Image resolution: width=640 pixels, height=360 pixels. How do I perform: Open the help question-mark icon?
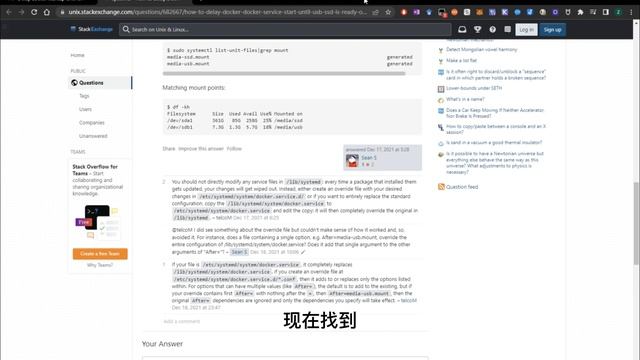493,29
